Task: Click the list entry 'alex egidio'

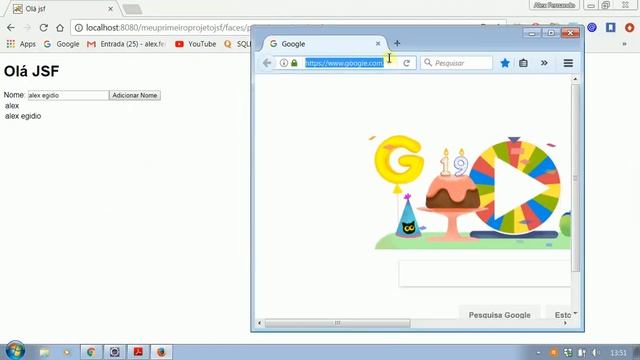Action: (23, 116)
